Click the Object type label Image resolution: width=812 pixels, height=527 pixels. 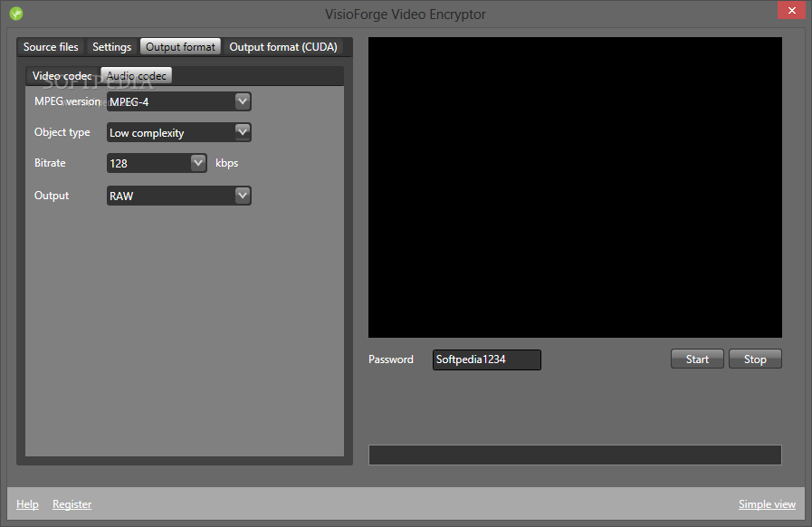tap(62, 132)
